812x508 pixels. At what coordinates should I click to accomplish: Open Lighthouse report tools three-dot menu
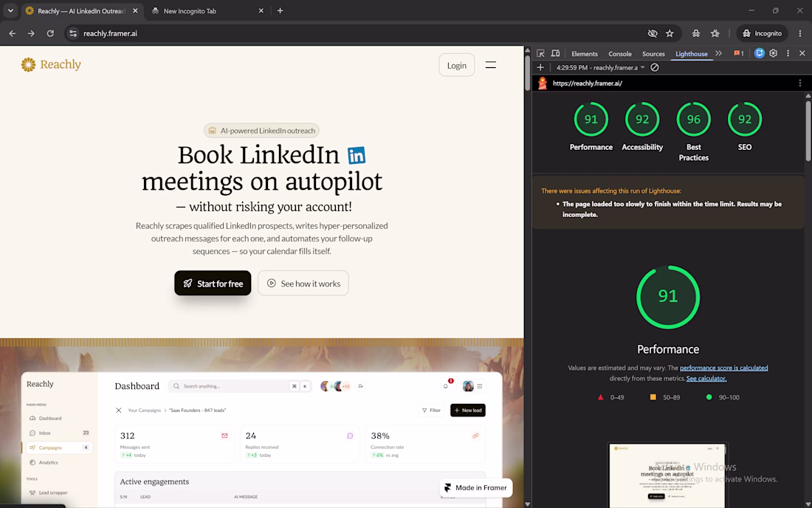coord(800,83)
